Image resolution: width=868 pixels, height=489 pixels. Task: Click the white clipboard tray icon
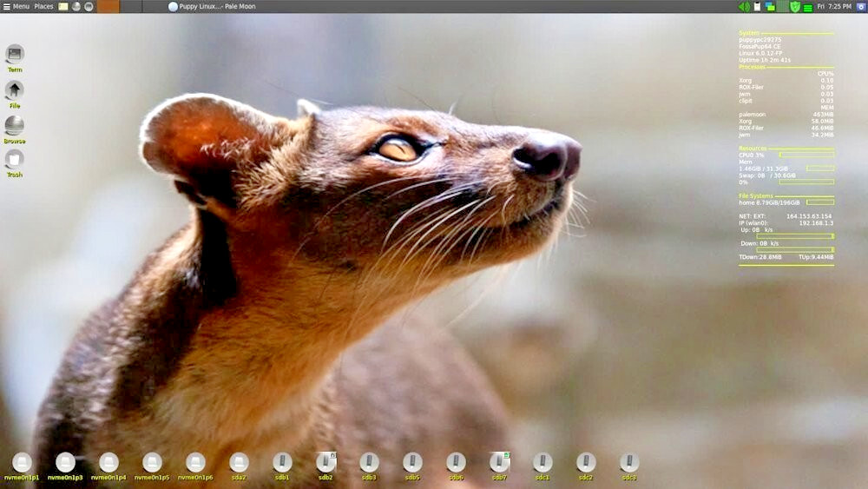click(x=757, y=7)
